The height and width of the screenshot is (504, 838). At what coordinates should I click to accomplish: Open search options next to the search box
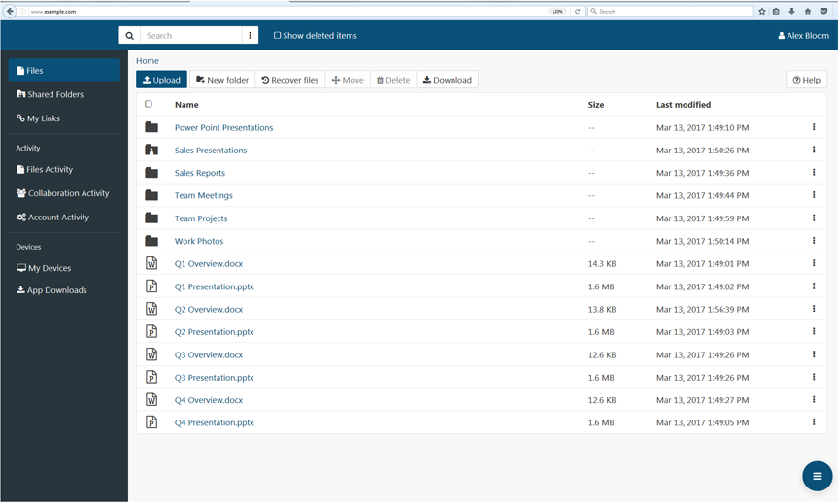pos(250,36)
